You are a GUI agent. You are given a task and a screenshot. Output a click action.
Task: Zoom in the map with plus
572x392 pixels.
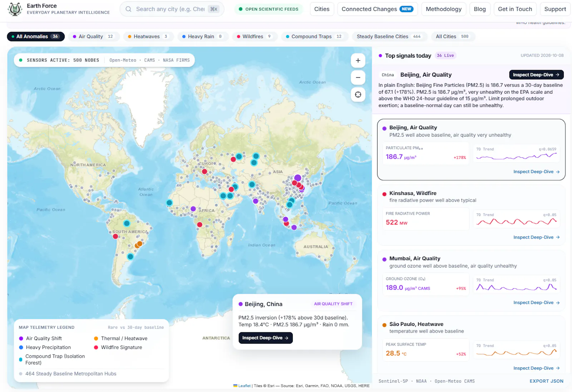358,60
